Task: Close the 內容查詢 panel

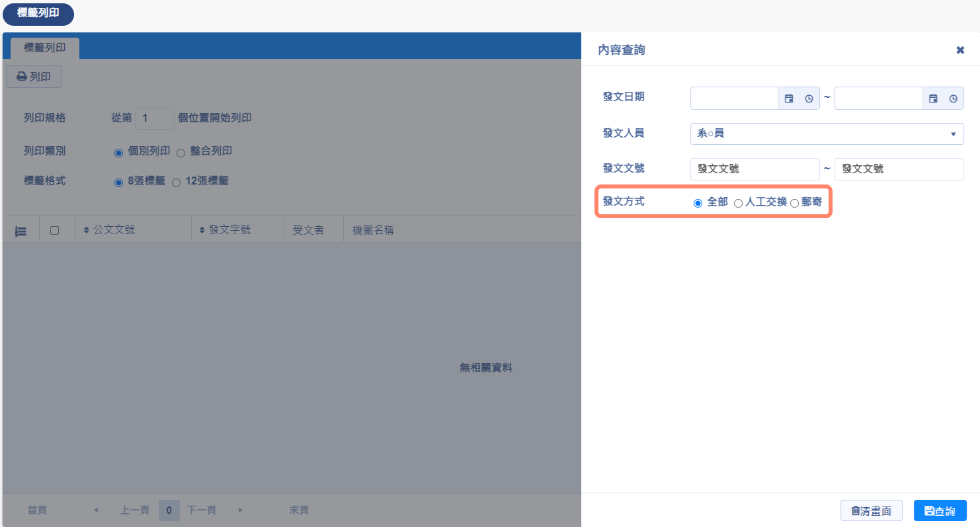Action: coord(960,50)
